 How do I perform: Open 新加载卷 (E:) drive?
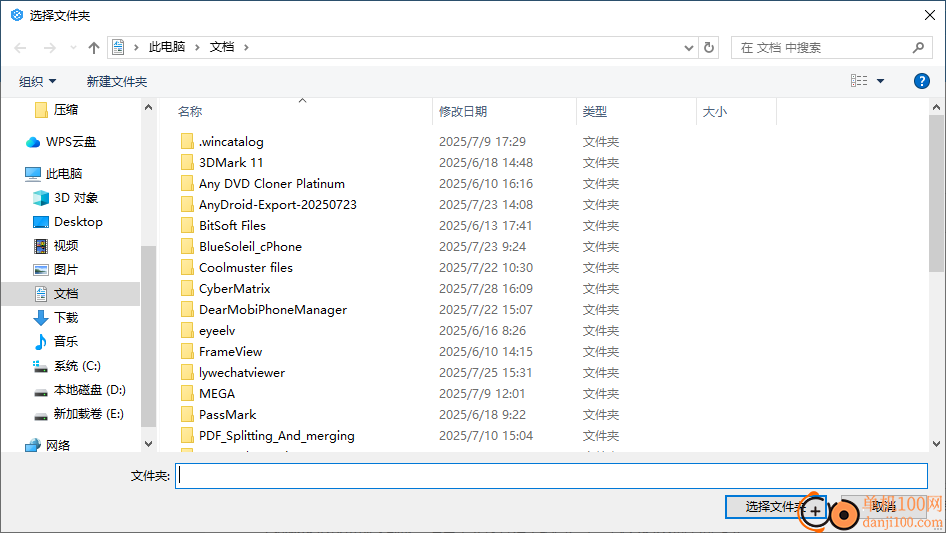(x=88, y=413)
